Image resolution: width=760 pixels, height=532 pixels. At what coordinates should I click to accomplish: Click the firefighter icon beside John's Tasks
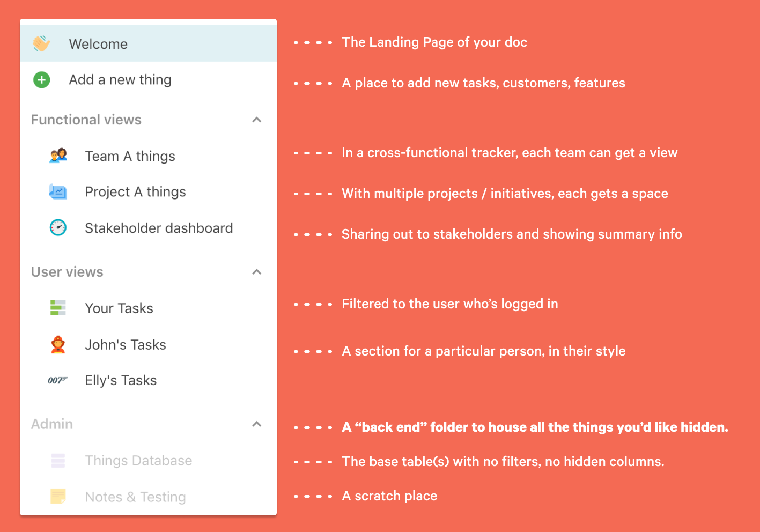[x=58, y=344]
